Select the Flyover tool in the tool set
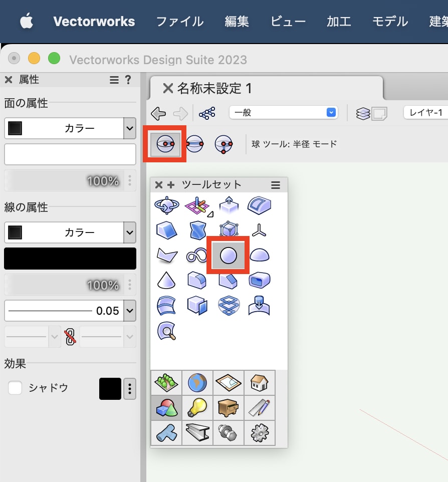 [x=167, y=205]
